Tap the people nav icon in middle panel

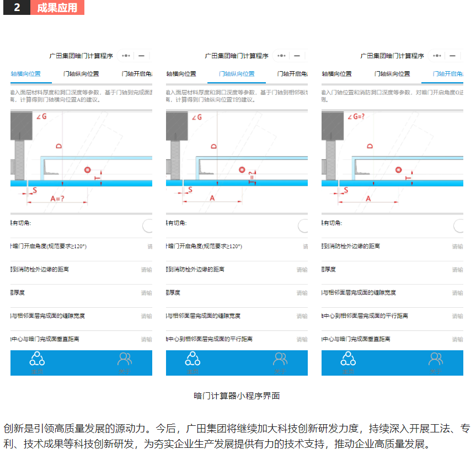pos(281,360)
